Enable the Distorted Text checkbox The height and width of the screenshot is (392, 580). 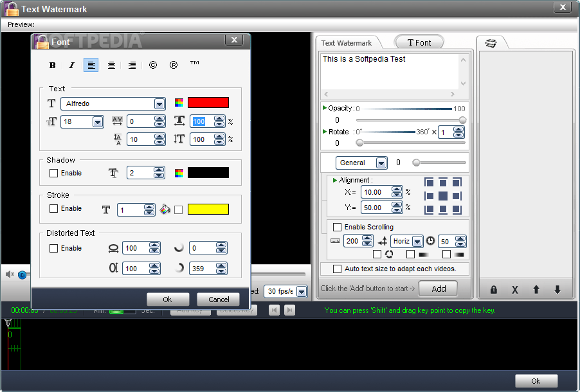coord(53,248)
